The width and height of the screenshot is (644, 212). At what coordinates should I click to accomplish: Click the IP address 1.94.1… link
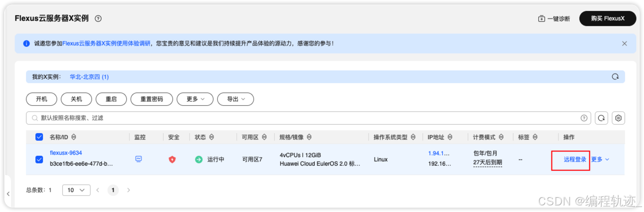(x=439, y=153)
